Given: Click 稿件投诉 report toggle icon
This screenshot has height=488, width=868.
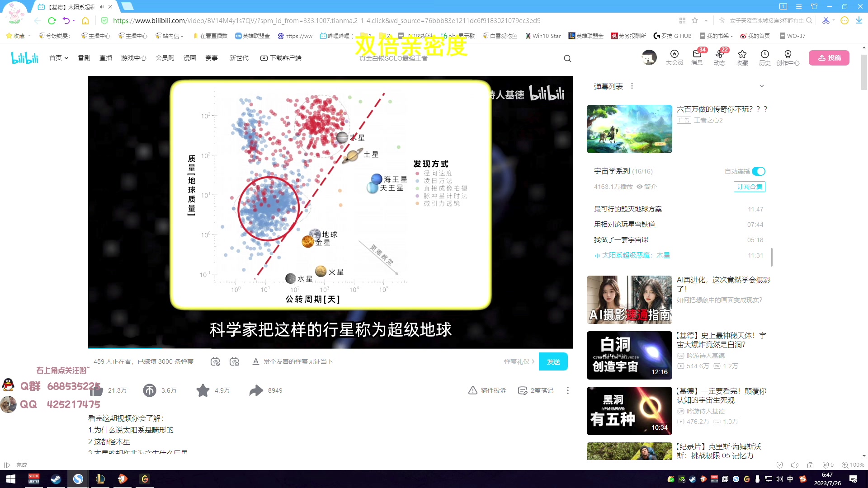Looking at the screenshot, I should 472,390.
